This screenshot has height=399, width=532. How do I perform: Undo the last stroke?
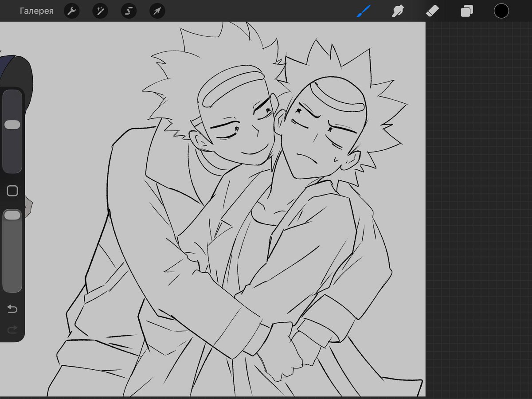12,309
